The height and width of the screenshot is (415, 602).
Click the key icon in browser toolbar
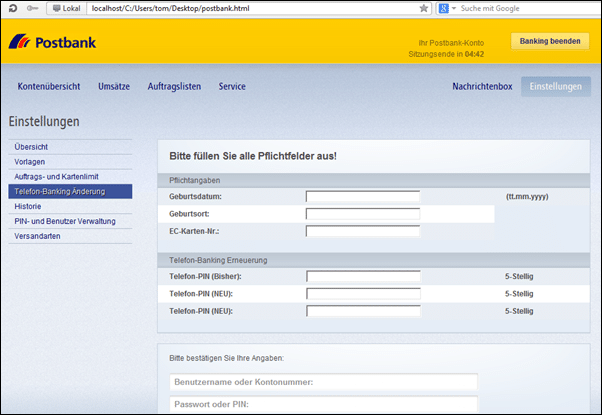pyautogui.click(x=32, y=8)
